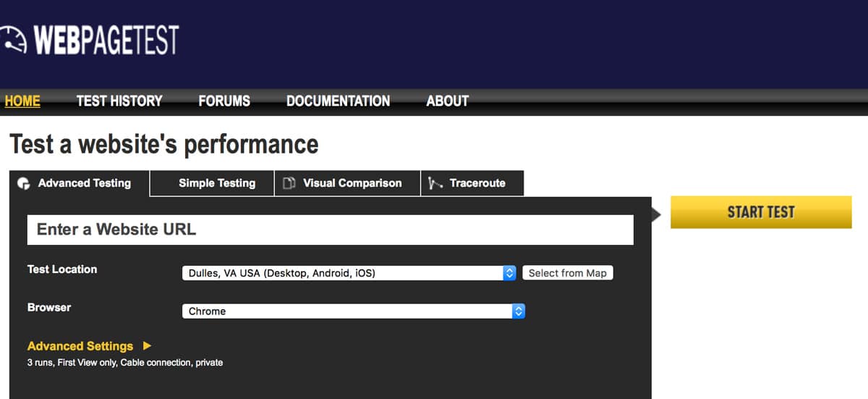Click the heading Test a website's performance
The height and width of the screenshot is (399, 868).
(x=163, y=144)
